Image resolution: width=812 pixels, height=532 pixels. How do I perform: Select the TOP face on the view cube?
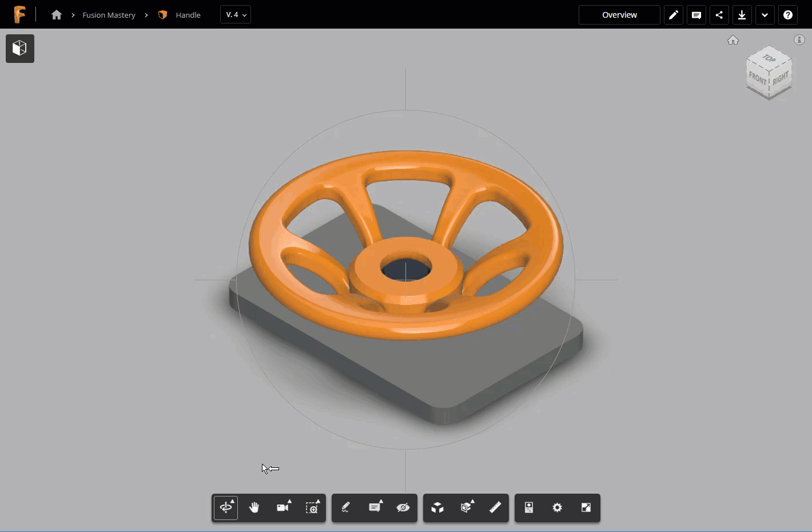coord(769,58)
